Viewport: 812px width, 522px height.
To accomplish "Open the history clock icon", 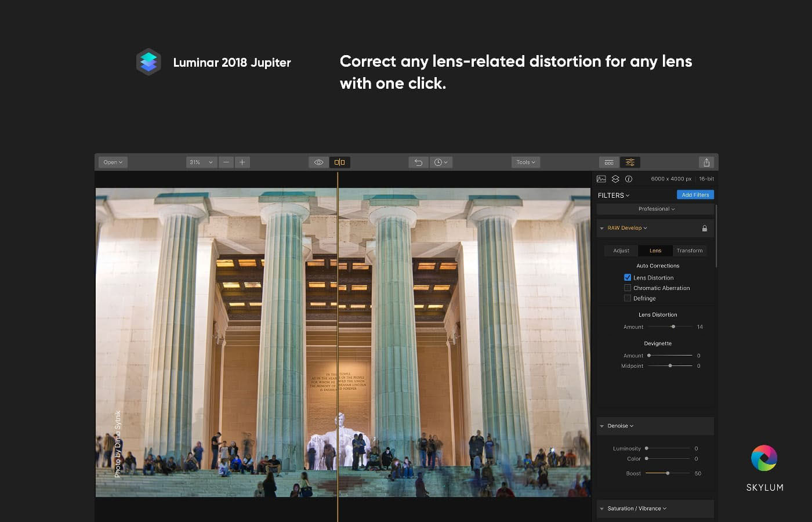I will coord(440,162).
